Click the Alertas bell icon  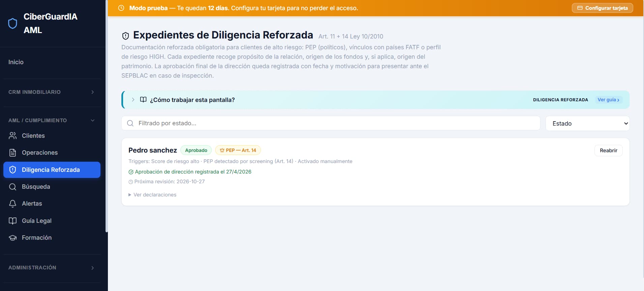pos(12,204)
